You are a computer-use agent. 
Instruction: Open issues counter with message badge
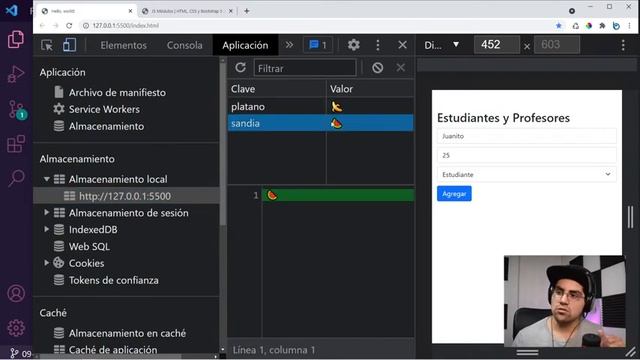(x=318, y=45)
